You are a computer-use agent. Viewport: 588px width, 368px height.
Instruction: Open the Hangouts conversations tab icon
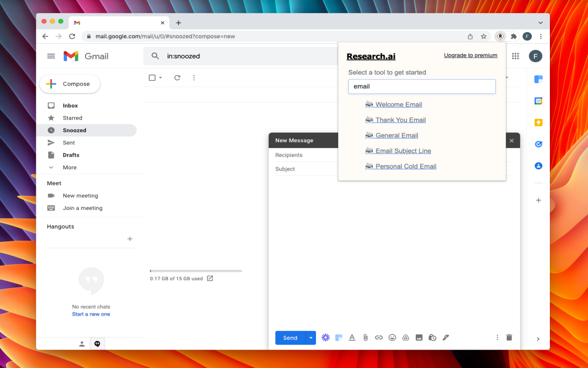click(97, 344)
